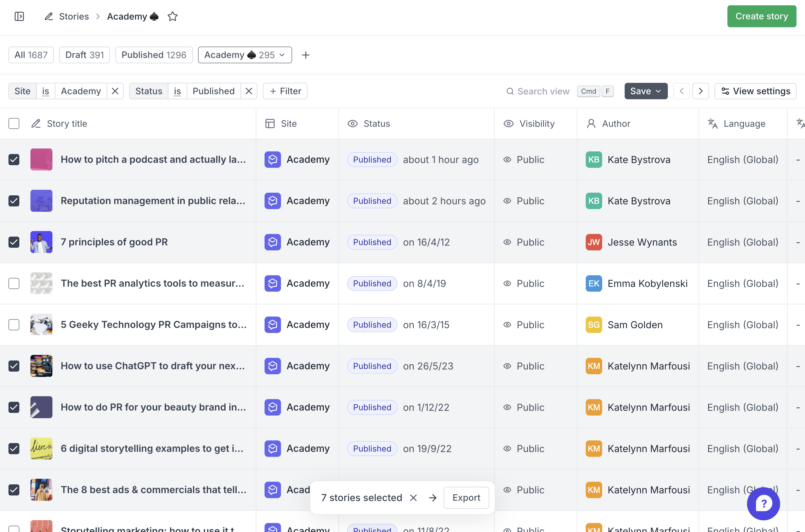
Task: Select The best PR analytics tools story
Action: coord(14,283)
